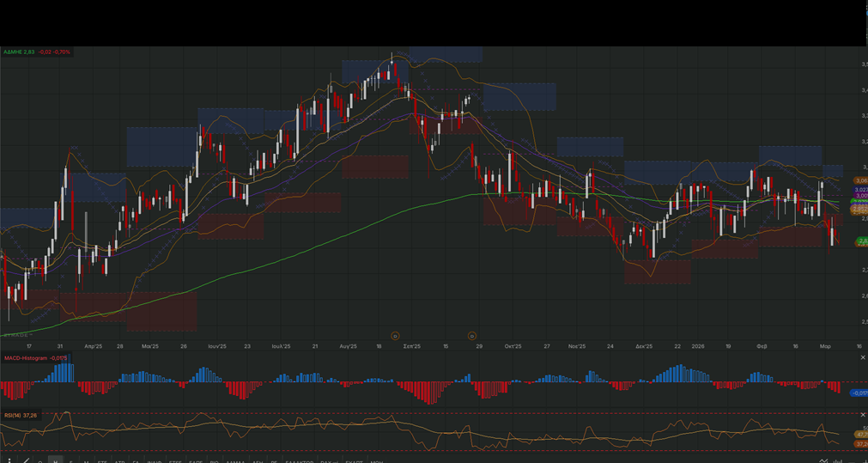Click the ΑΔΜΗΕ 2,83 symbol label
Image resolution: width=868 pixels, height=463 pixels.
point(19,52)
